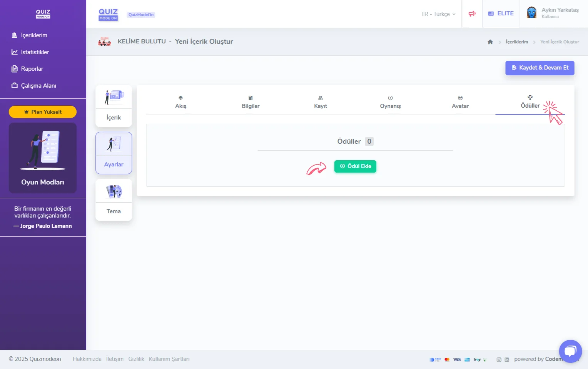The image size is (588, 369).
Task: Open the Oynanış tab
Action: click(x=390, y=102)
